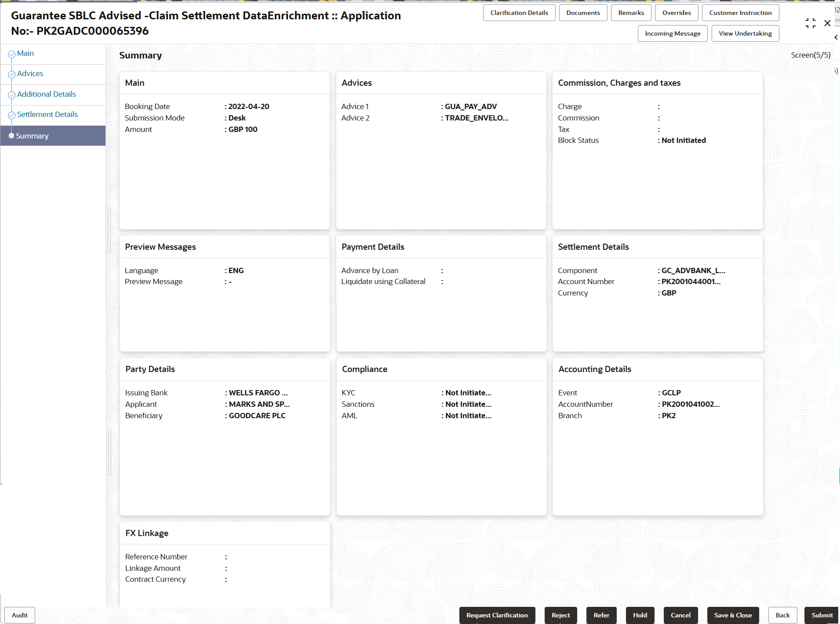Click the Summary step bullet icon
The image size is (840, 624).
click(x=11, y=136)
